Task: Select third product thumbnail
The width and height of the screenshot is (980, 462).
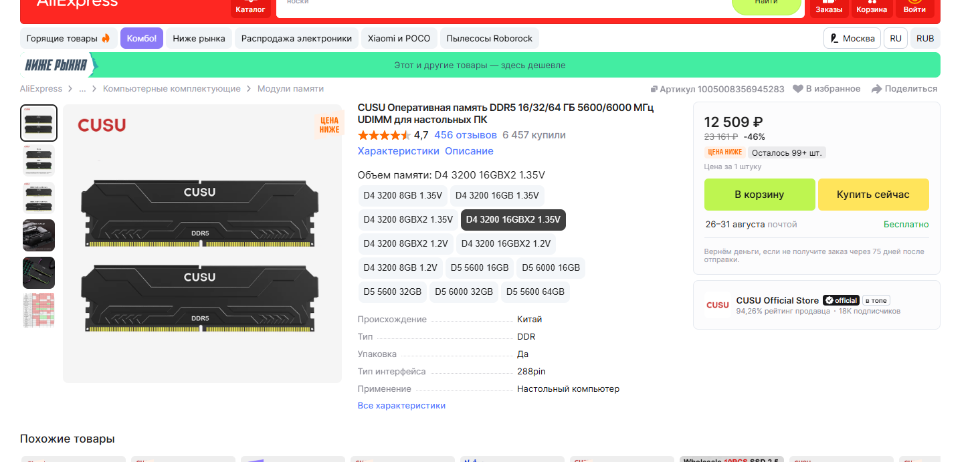Action: tap(39, 198)
